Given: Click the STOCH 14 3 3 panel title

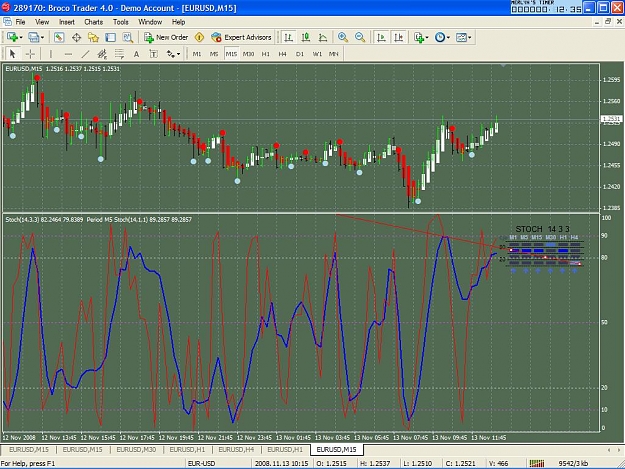Looking at the screenshot, I should pyautogui.click(x=542, y=229).
